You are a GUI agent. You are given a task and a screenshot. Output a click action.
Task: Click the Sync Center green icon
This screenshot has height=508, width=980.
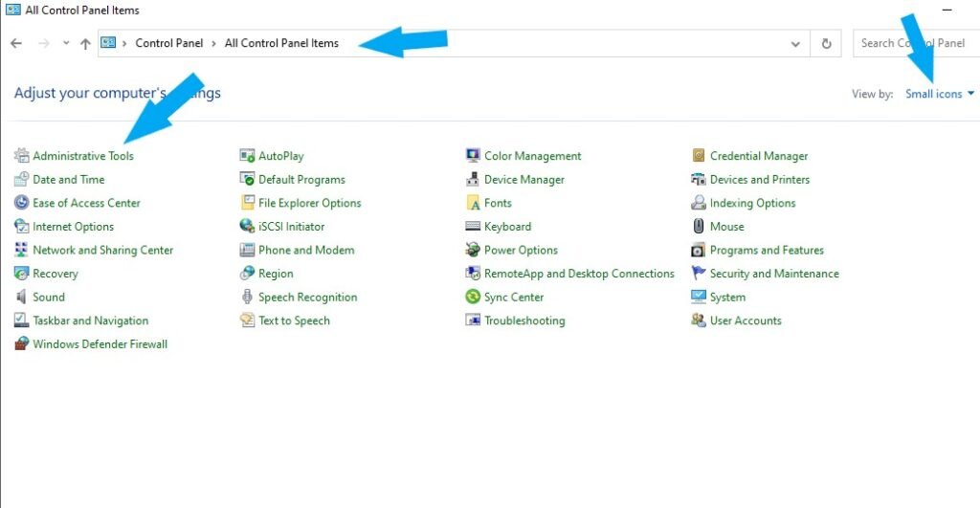coord(473,297)
